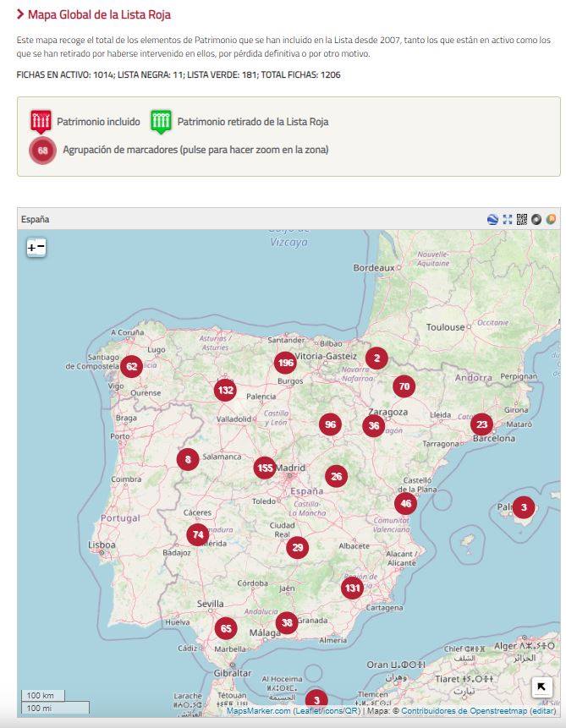The width and height of the screenshot is (566, 728).
Task: Open the orange GeoRSS feed icon
Action: pyautogui.click(x=551, y=220)
